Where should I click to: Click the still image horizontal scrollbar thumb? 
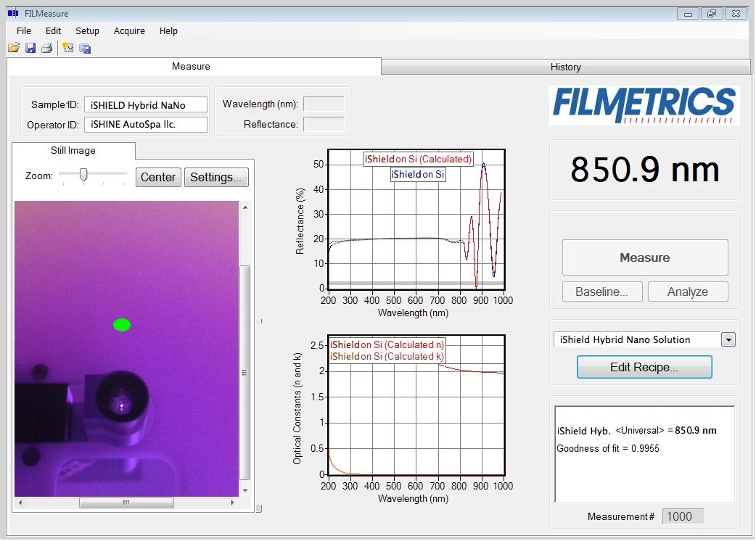(126, 503)
